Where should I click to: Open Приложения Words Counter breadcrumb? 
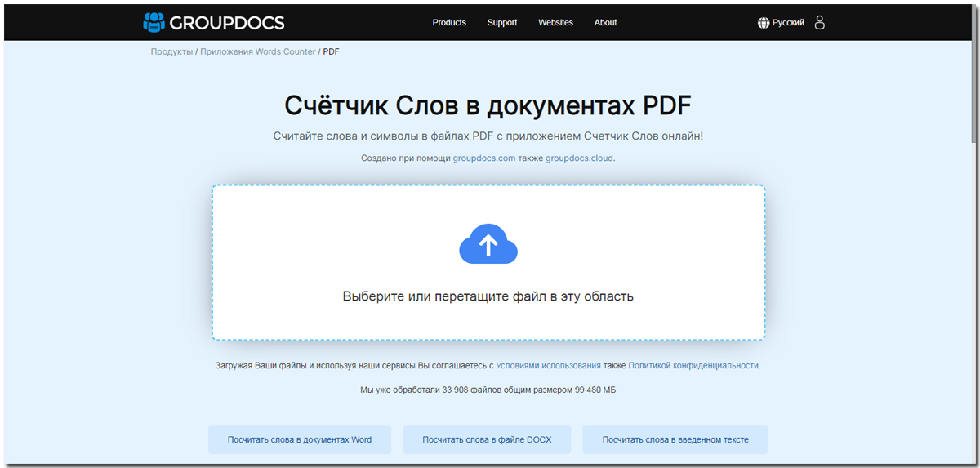[x=257, y=51]
